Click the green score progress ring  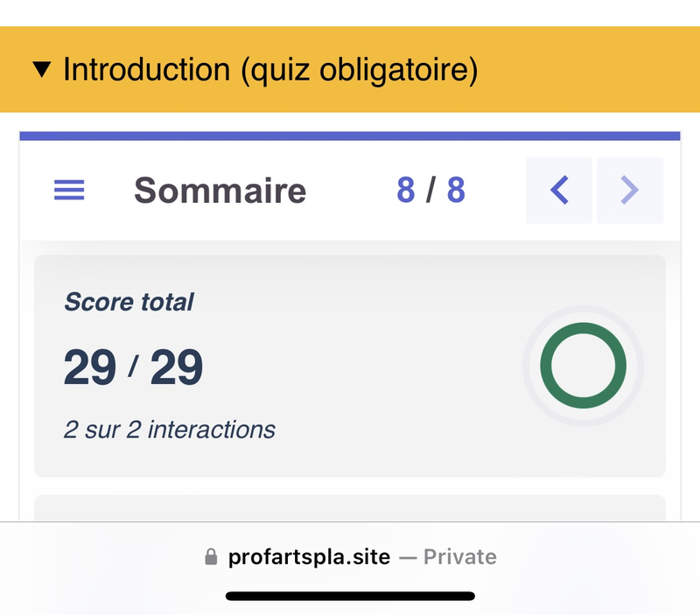[583, 365]
